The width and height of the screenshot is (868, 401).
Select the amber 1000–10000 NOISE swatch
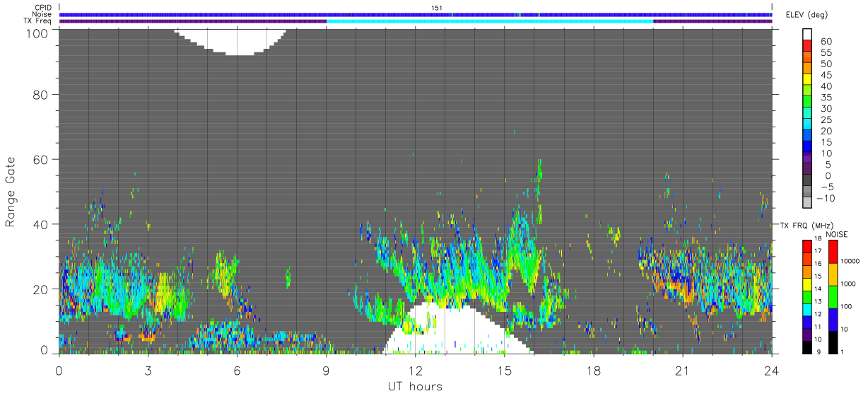point(834,274)
